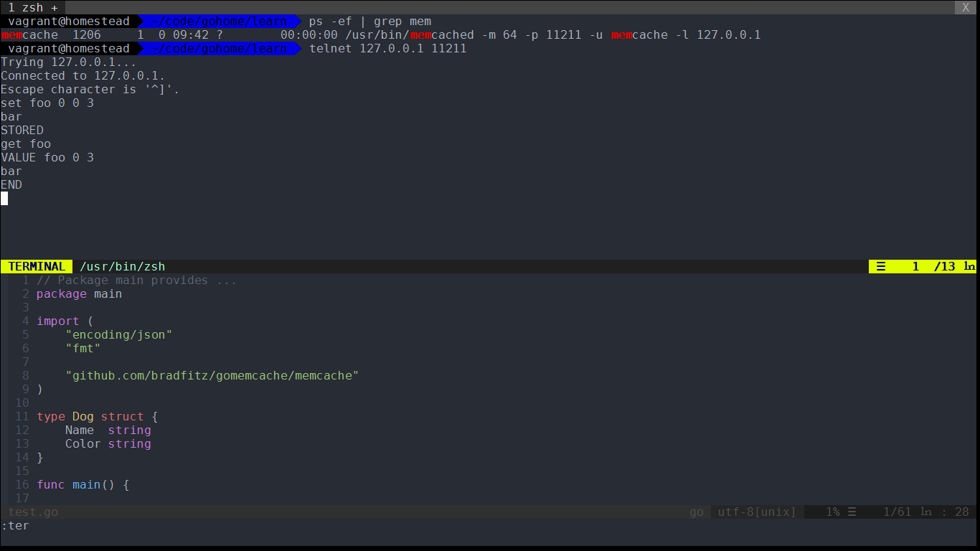Viewport: 980px width, 551px height.
Task: Click the "fmt" import string
Action: [x=83, y=349]
